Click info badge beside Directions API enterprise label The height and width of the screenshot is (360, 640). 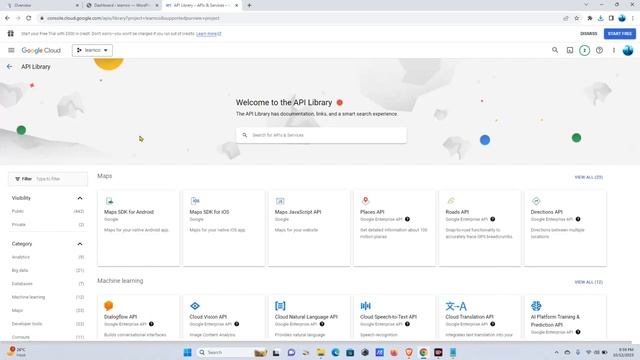pyautogui.click(x=578, y=219)
